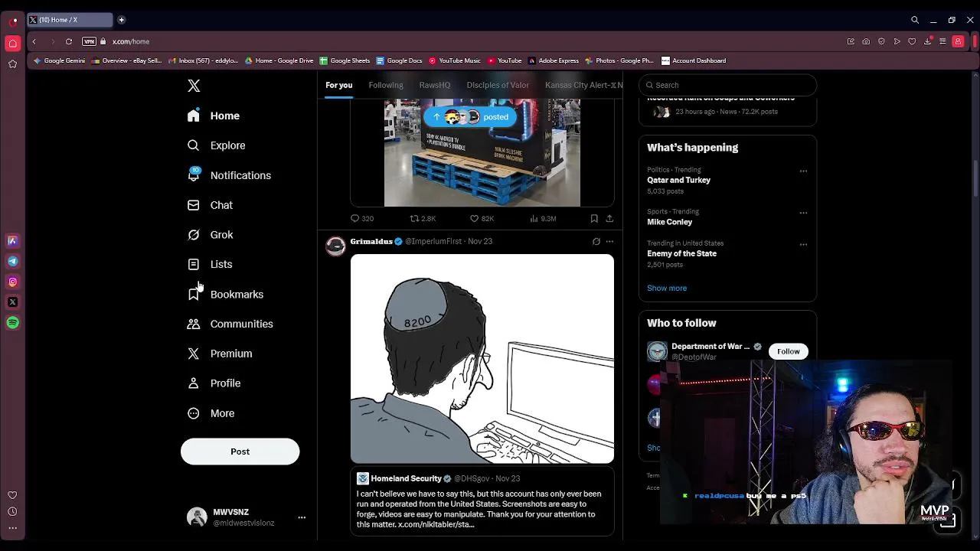980x551 pixels.
Task: Open Grimaldus profile name link
Action: [371, 241]
